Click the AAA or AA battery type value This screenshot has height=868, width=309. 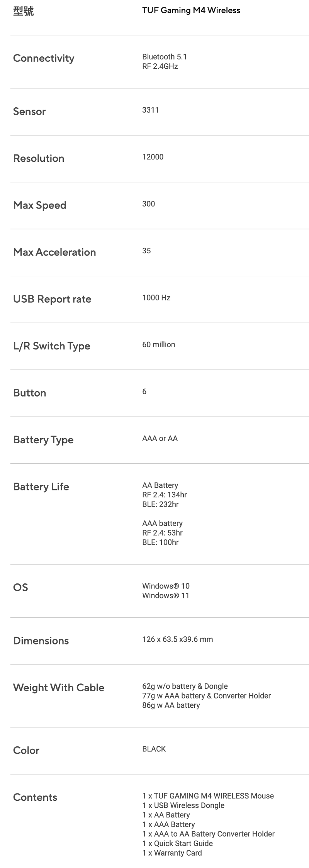tap(160, 438)
